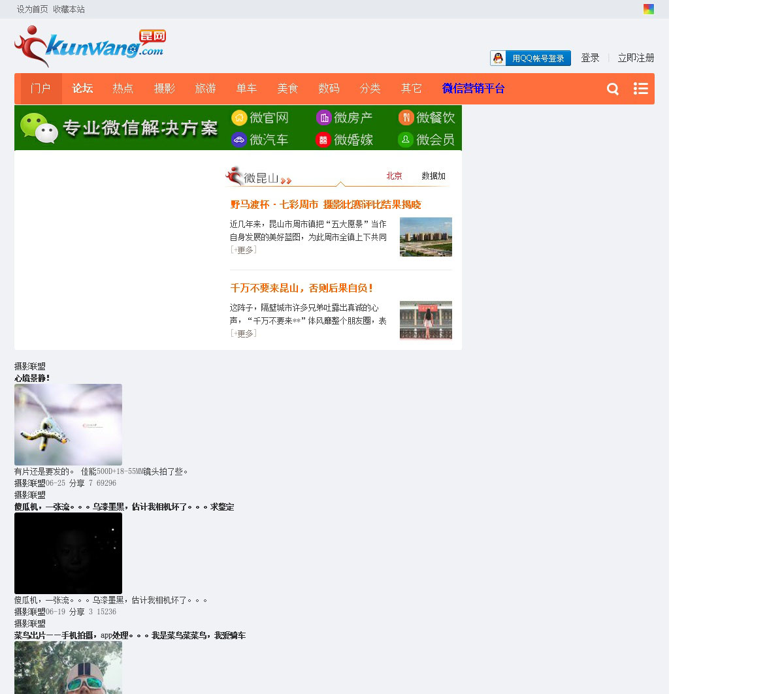The image size is (784, 694).
Task: Click the WeChat logo in banner
Action: pyautogui.click(x=39, y=127)
